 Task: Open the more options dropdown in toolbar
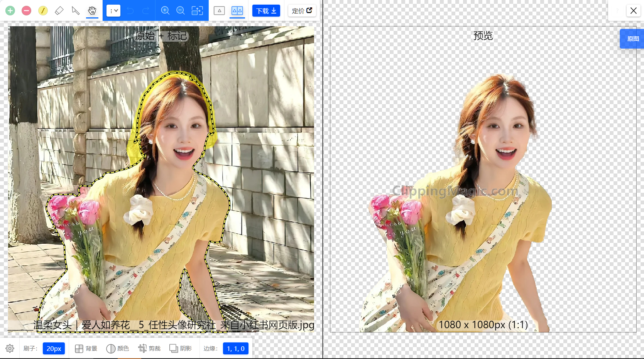click(113, 11)
